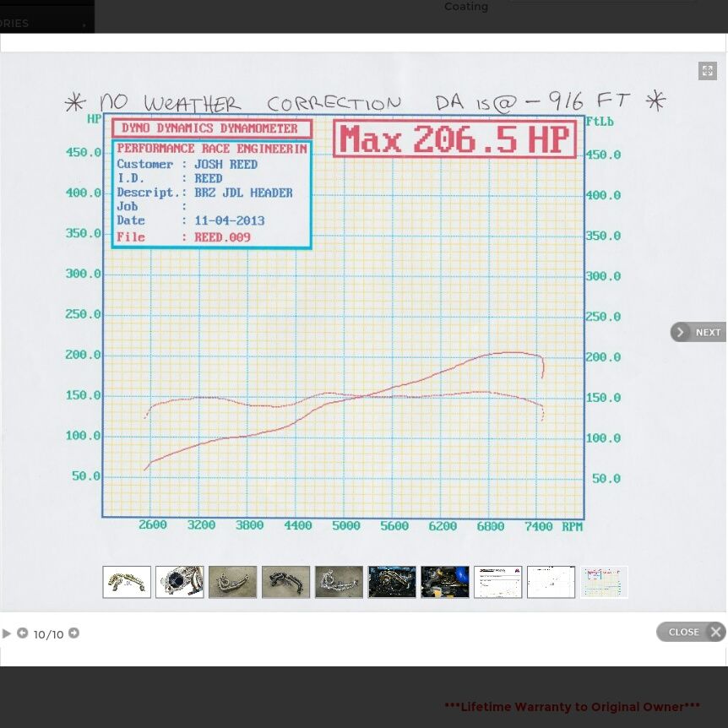Click the NEXT image button
Viewport: 728px width, 728px height.
tap(698, 332)
